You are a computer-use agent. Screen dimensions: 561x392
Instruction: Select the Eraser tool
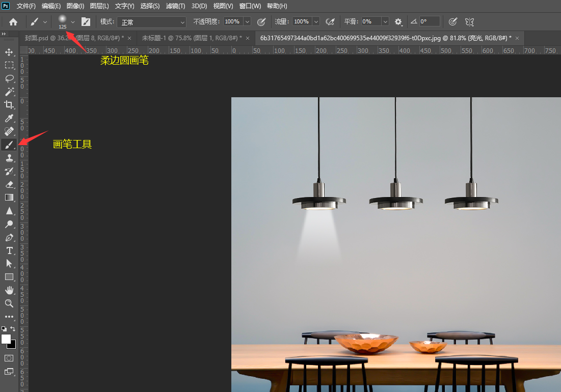[x=9, y=184]
